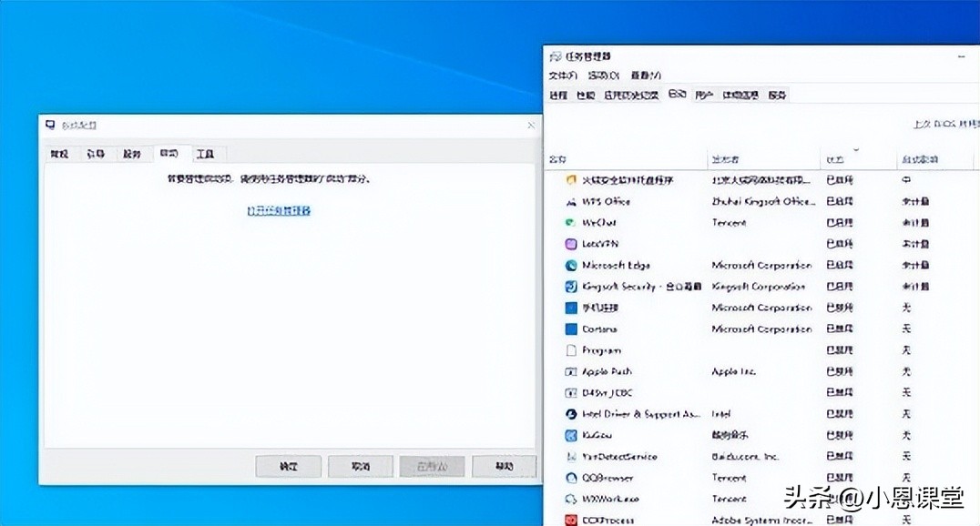Open the 文件 menu in Task Manager
980x526 pixels.
[x=563, y=75]
